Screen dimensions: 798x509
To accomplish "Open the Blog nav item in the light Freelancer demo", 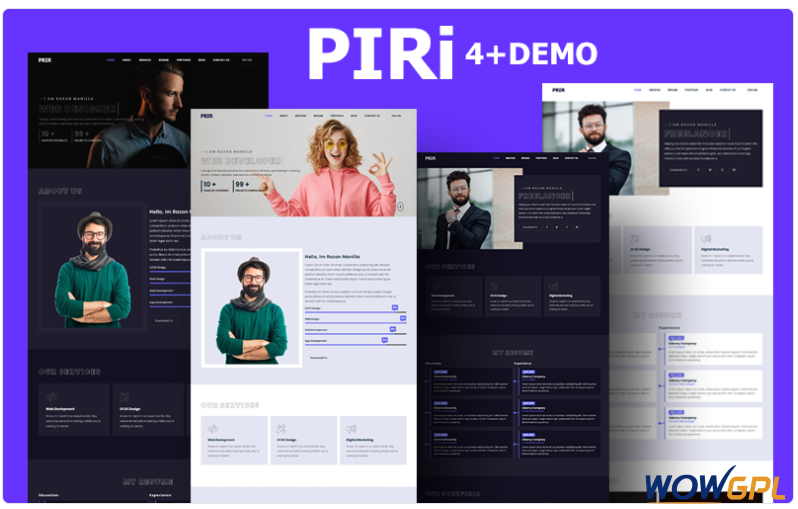I will point(709,90).
